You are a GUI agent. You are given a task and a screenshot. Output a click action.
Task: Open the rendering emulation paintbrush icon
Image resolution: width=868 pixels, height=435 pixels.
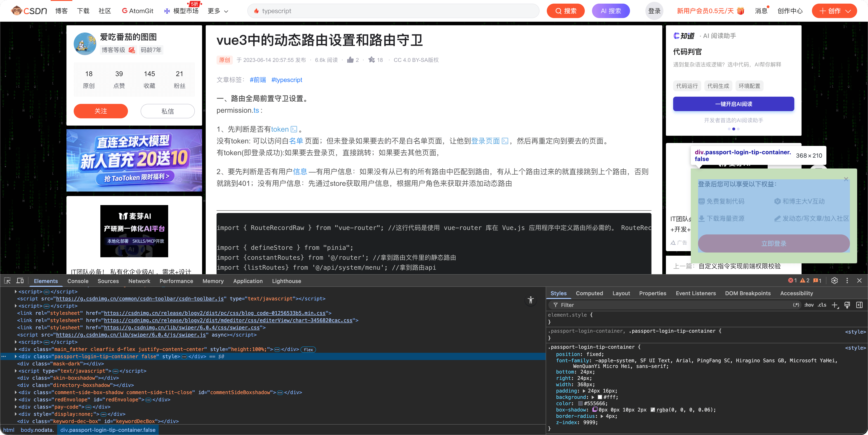847,305
